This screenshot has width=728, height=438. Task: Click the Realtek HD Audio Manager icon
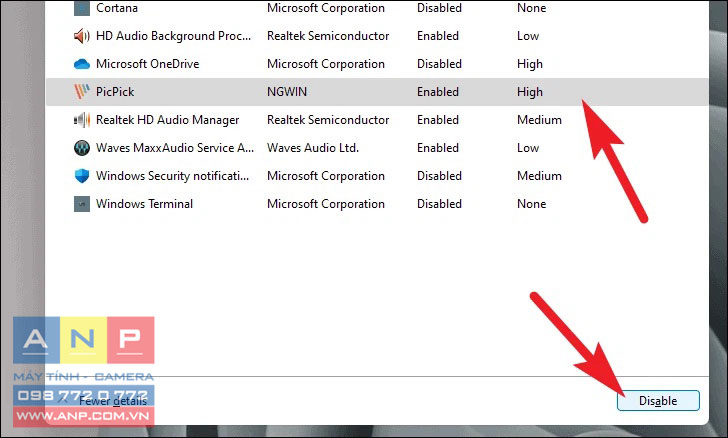[x=82, y=120]
